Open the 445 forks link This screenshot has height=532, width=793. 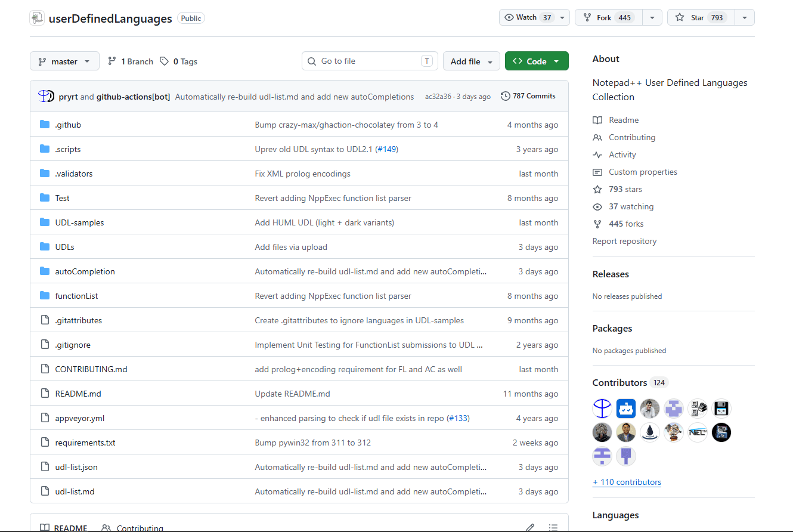click(626, 224)
